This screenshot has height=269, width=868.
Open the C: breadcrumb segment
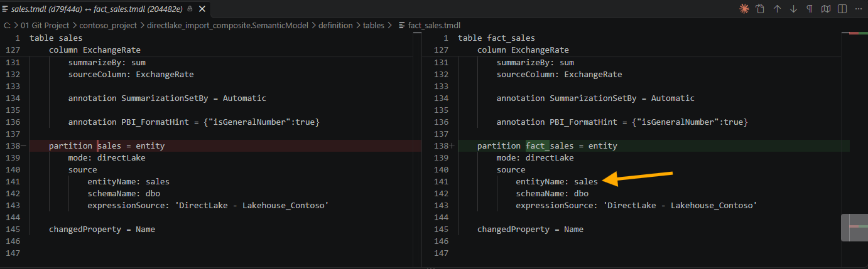tap(7, 26)
